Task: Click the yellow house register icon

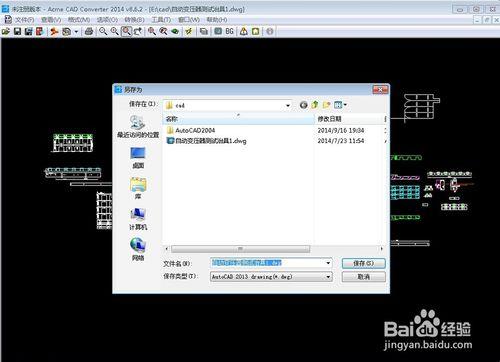Action: [x=255, y=32]
